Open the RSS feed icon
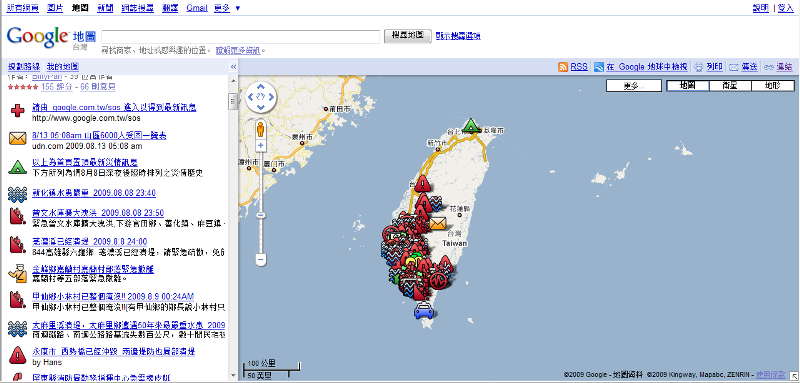This screenshot has width=800, height=383. [x=563, y=67]
